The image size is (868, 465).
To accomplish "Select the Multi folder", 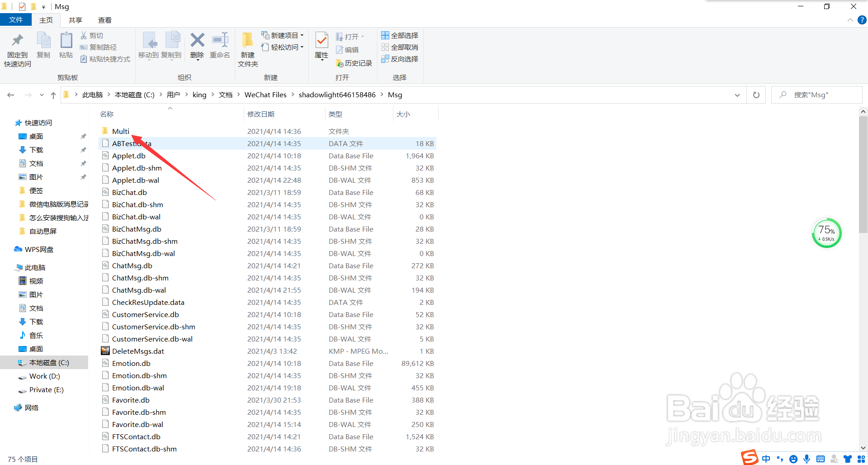I will tap(120, 131).
